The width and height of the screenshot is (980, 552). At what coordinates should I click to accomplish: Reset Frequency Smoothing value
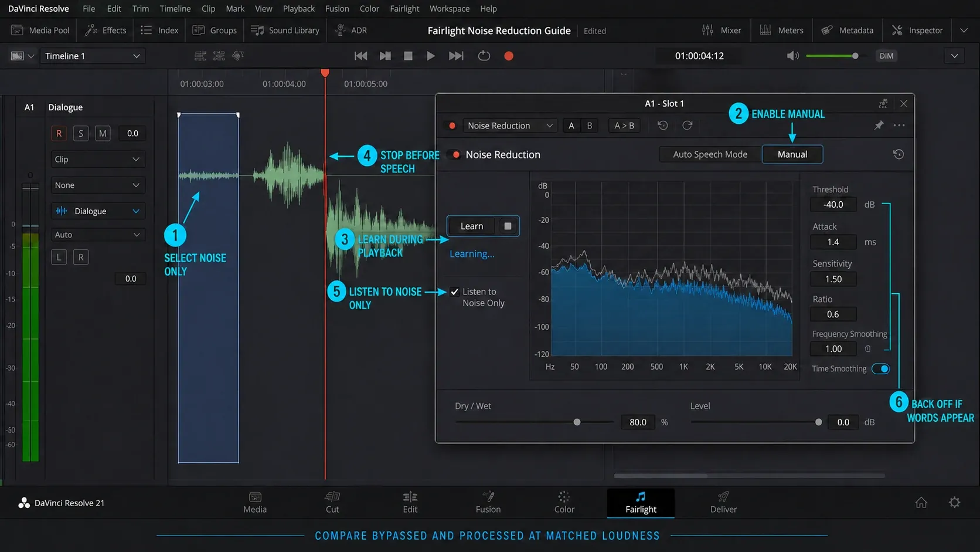(868, 348)
